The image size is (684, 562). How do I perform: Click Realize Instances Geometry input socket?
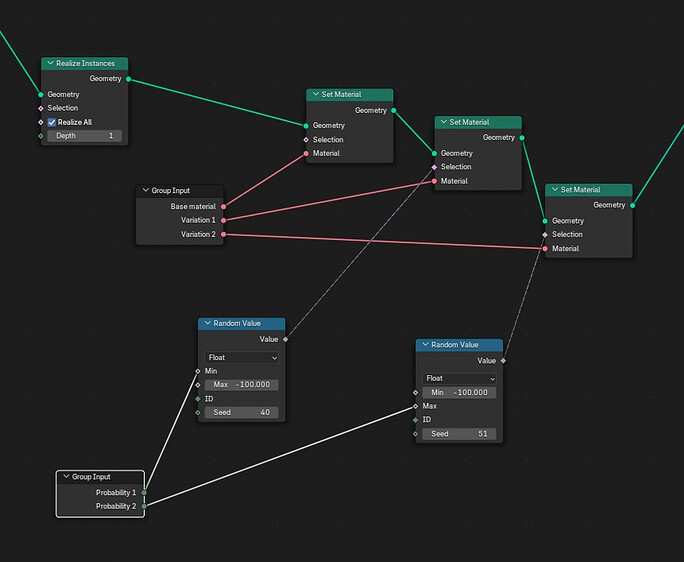click(41, 94)
